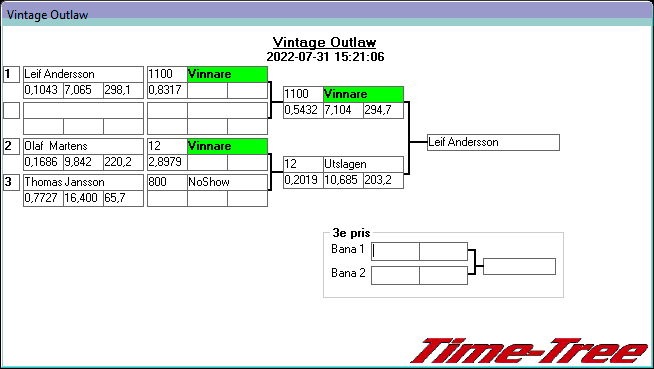
Task: Click the 7,104 elapsed time cell
Action: 343,110
